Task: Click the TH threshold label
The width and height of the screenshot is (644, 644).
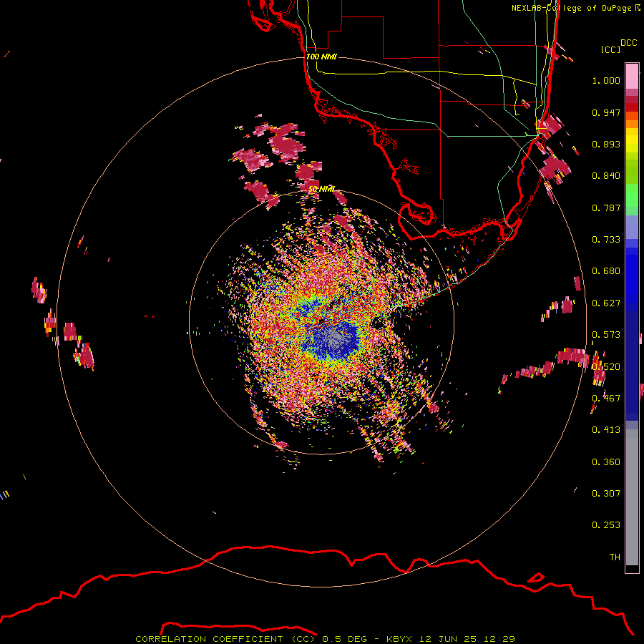Action: click(x=615, y=557)
